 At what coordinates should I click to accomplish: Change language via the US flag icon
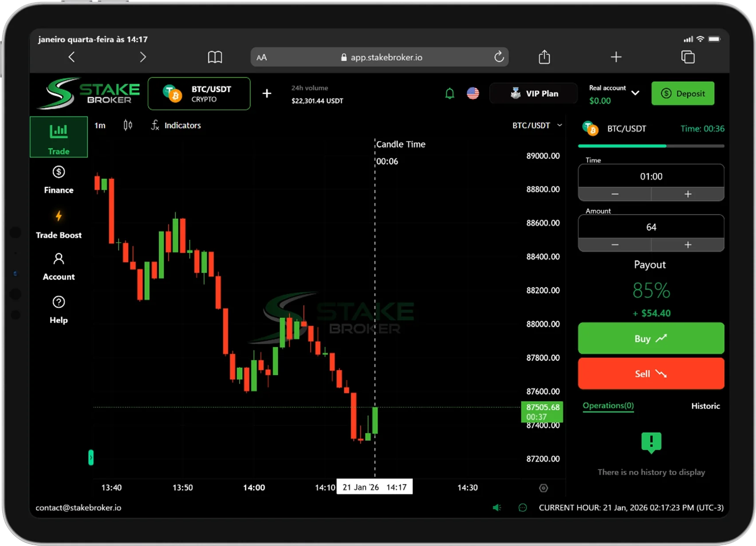coord(473,93)
